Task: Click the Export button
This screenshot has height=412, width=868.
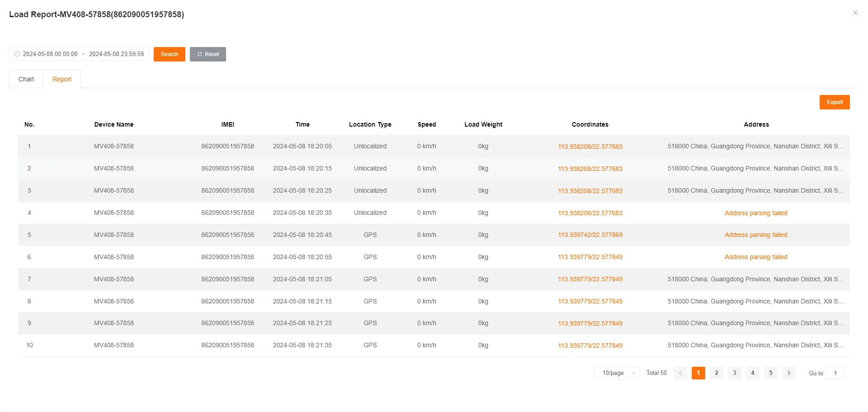Action: pos(835,102)
